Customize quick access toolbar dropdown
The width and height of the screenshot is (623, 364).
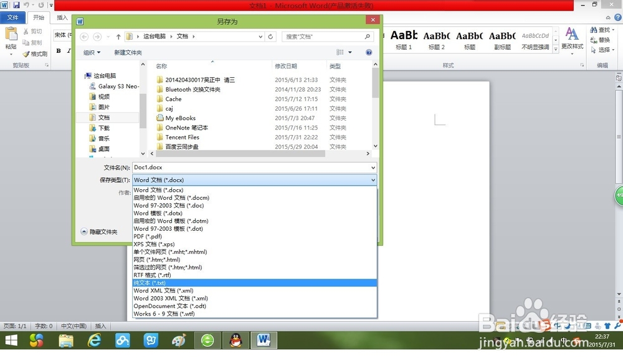click(51, 5)
